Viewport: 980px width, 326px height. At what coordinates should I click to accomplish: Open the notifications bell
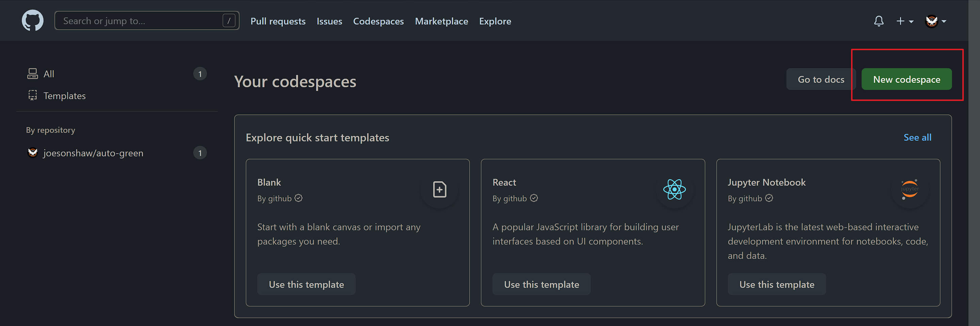(x=878, y=21)
